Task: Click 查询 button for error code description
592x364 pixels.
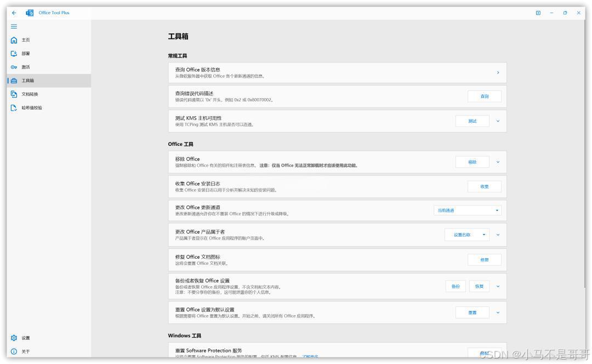Action: point(485,96)
